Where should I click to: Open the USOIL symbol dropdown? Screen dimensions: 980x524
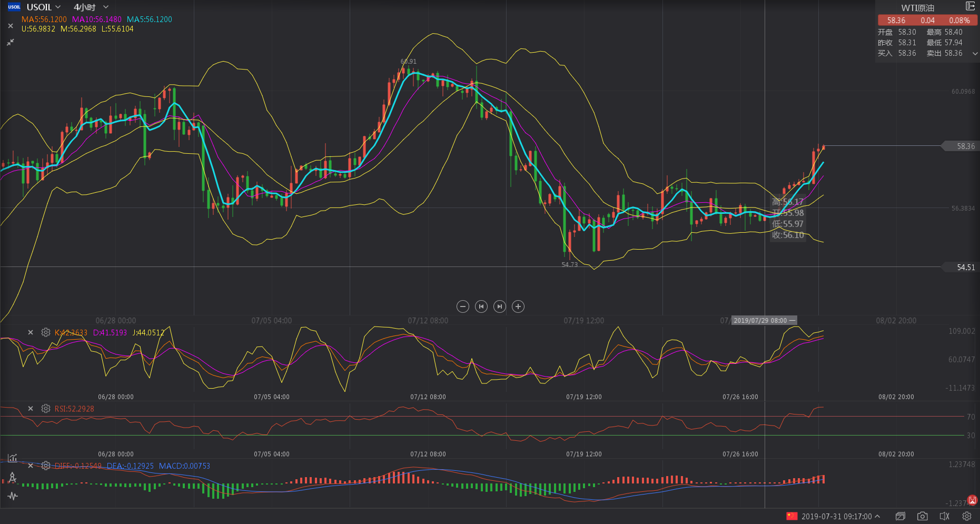pyautogui.click(x=58, y=7)
